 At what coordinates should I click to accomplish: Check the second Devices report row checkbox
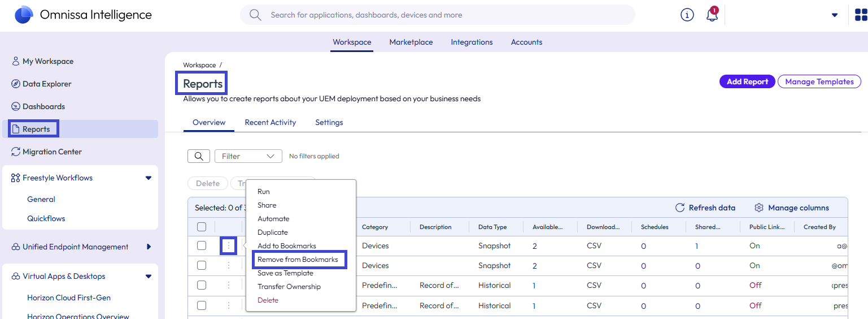pos(202,265)
